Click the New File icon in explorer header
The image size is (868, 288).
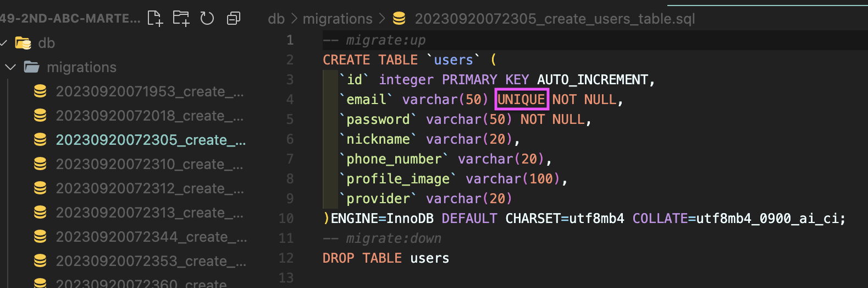(155, 18)
